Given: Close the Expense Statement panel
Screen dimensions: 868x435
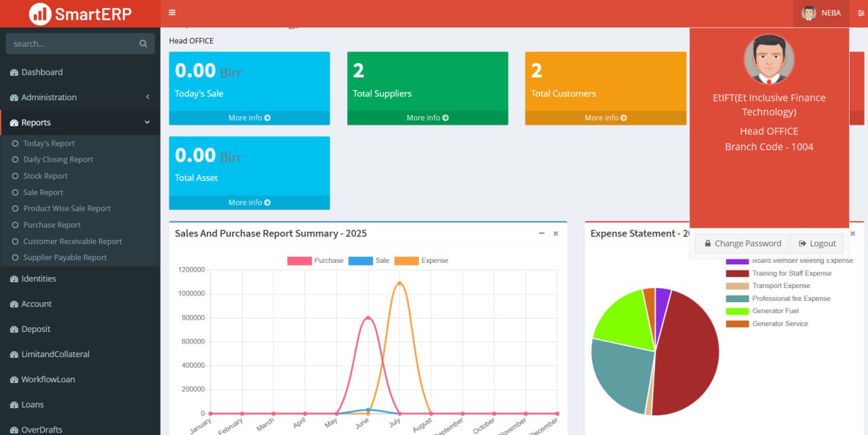Looking at the screenshot, I should [x=852, y=233].
